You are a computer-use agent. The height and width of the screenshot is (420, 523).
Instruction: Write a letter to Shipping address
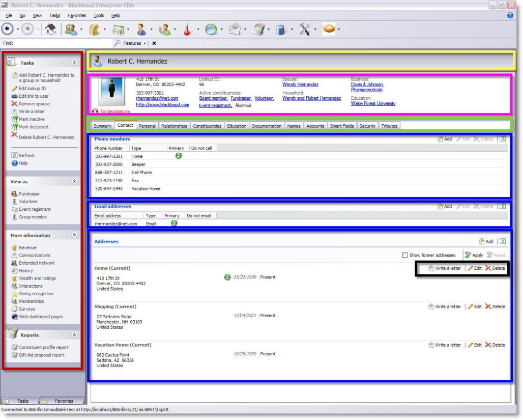(x=444, y=306)
